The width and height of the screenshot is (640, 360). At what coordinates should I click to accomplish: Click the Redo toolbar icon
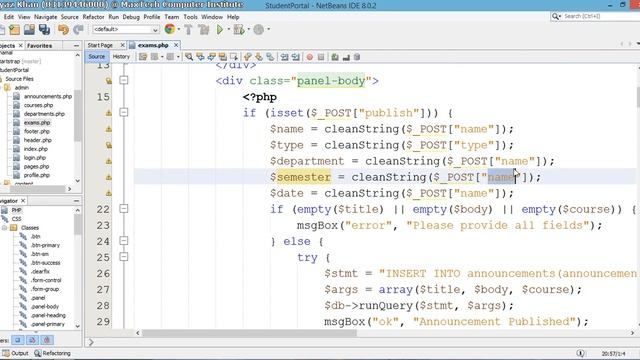click(x=78, y=29)
